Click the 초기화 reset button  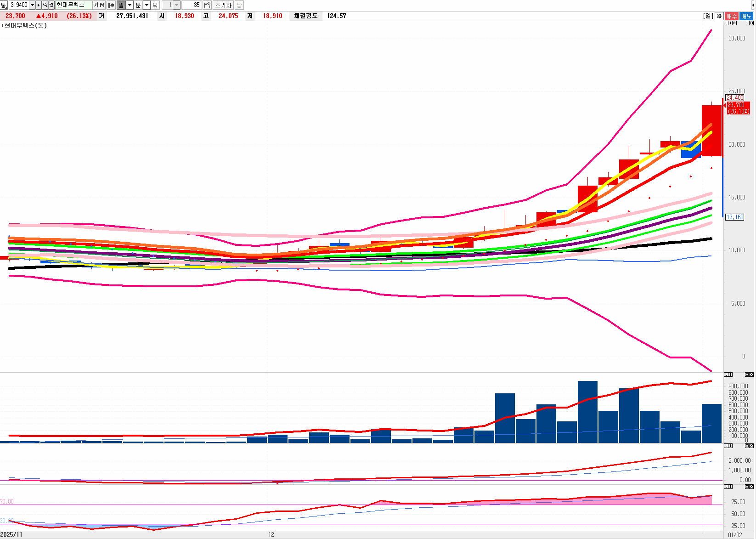223,5
